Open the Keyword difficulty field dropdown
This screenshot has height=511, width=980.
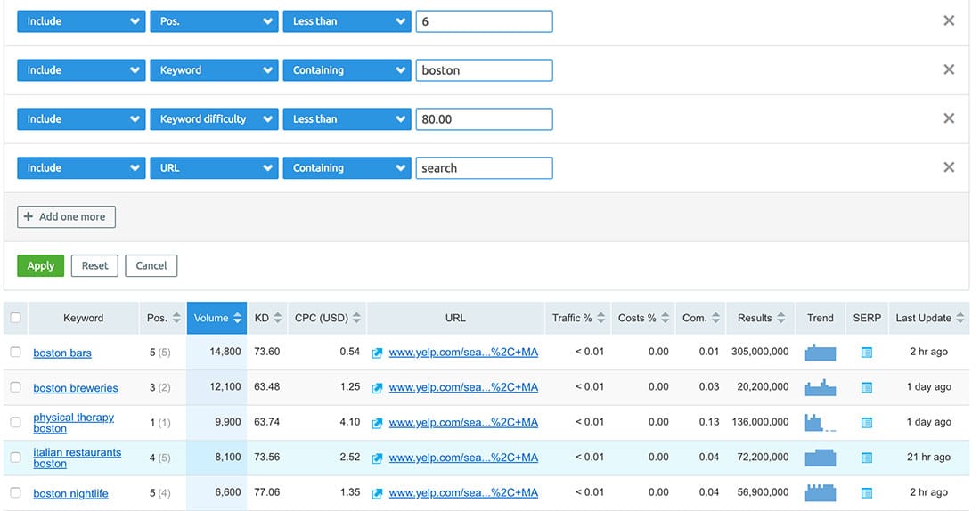point(214,118)
